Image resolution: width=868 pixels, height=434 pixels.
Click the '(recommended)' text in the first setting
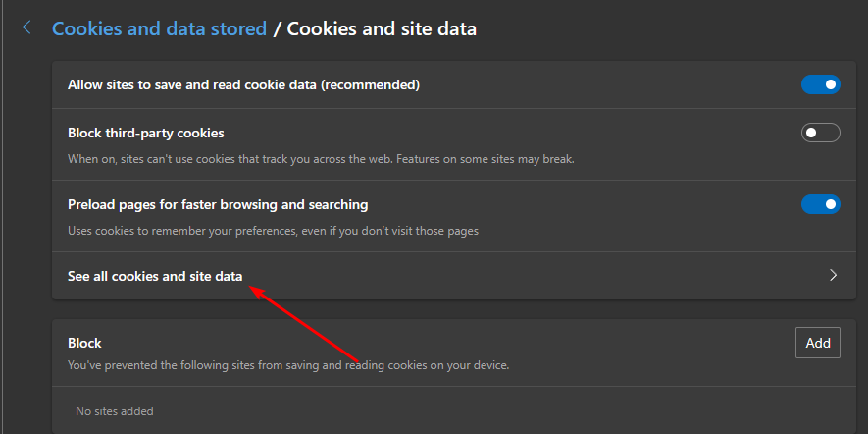pyautogui.click(x=374, y=85)
